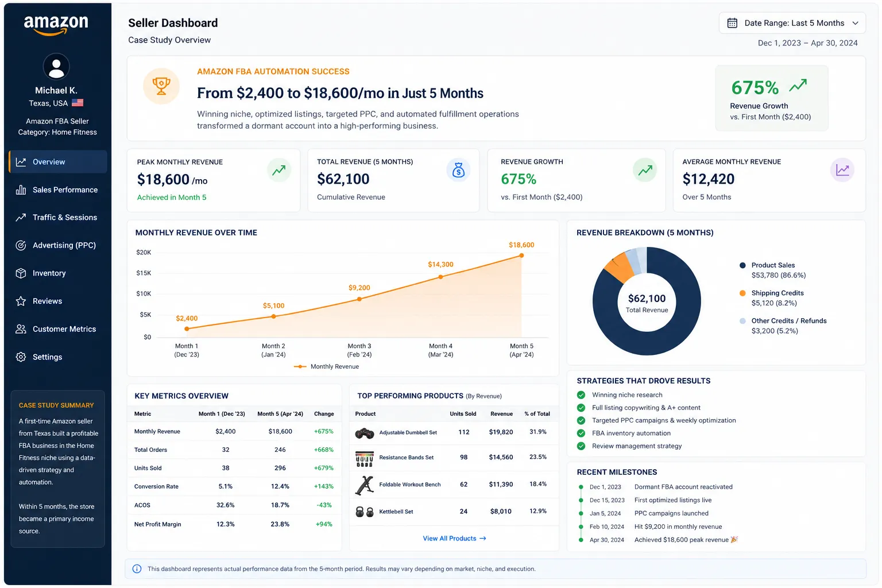
Task: Click Net Profit Margin row label
Action: coord(158,524)
